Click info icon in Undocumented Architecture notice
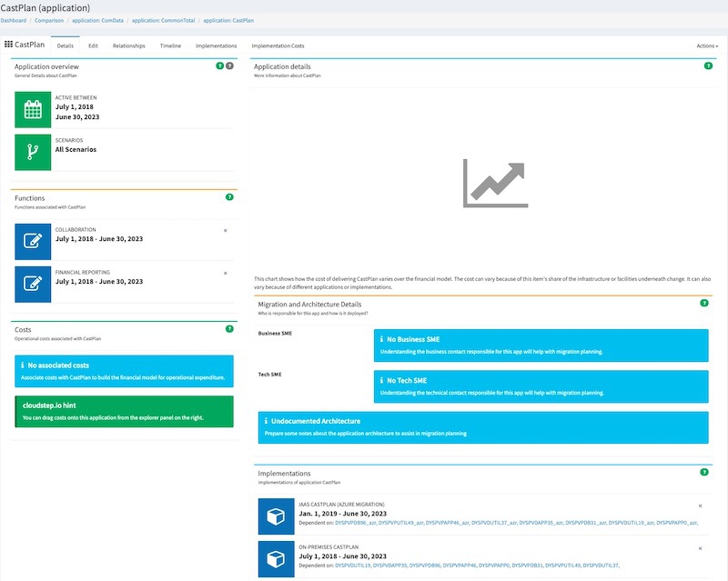Viewport: 728px width, 581px height. pos(266,421)
